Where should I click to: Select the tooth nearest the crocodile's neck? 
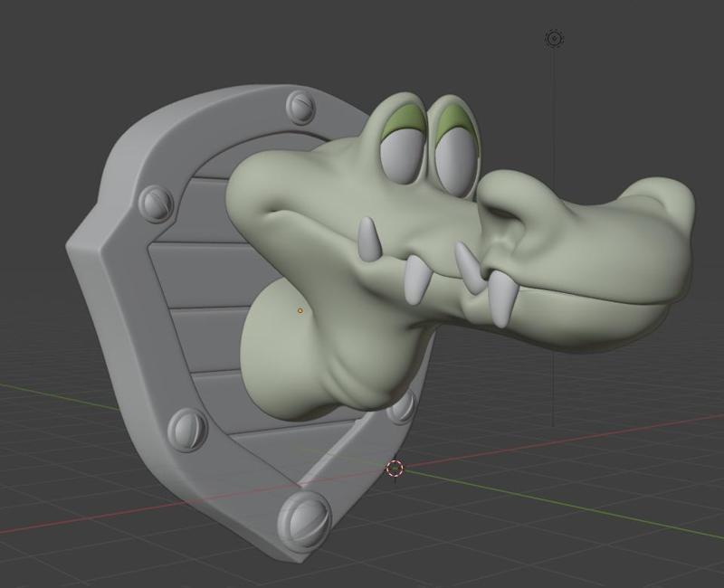(x=369, y=238)
